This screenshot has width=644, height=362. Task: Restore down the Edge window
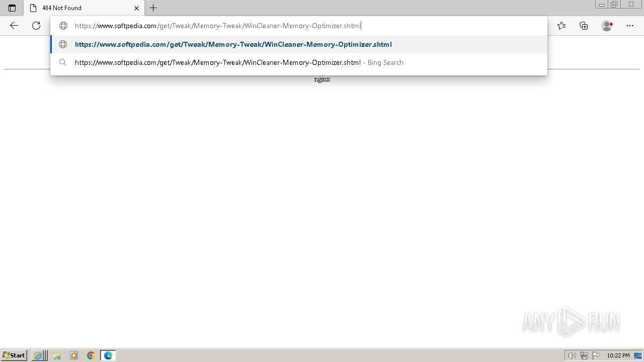point(614,5)
